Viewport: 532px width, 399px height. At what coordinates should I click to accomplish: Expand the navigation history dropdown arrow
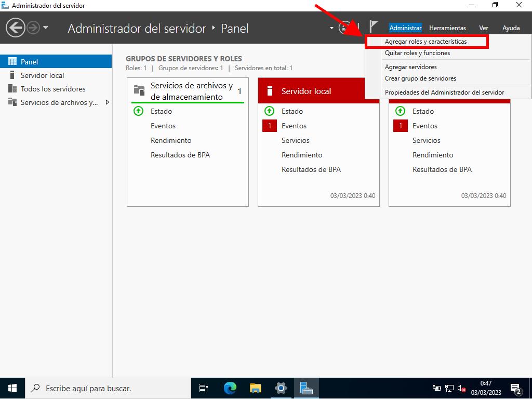point(46,28)
